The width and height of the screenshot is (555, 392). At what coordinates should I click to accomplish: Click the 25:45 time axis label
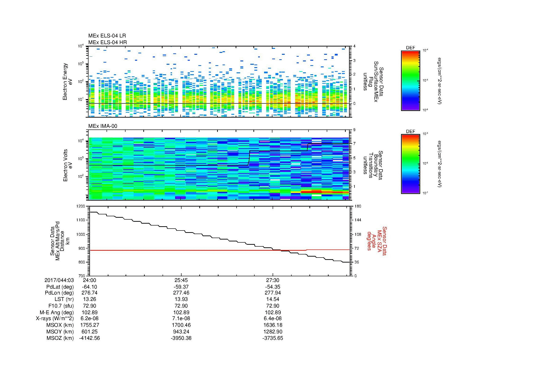pyautogui.click(x=181, y=280)
